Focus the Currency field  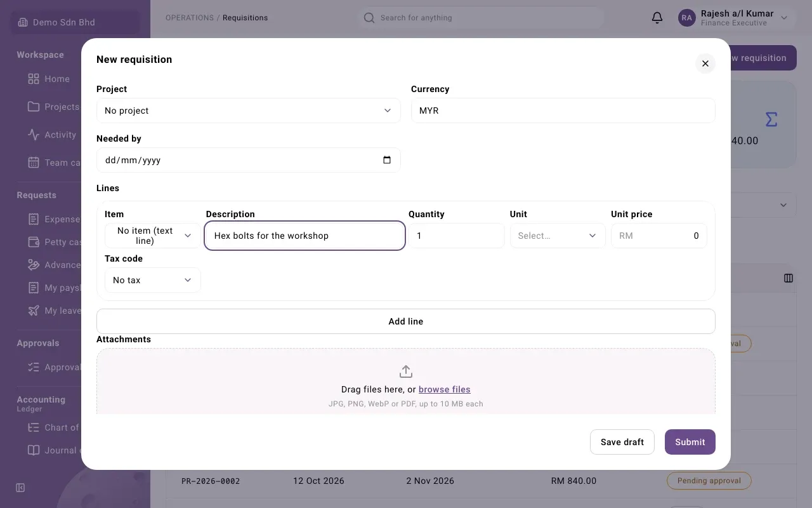563,110
